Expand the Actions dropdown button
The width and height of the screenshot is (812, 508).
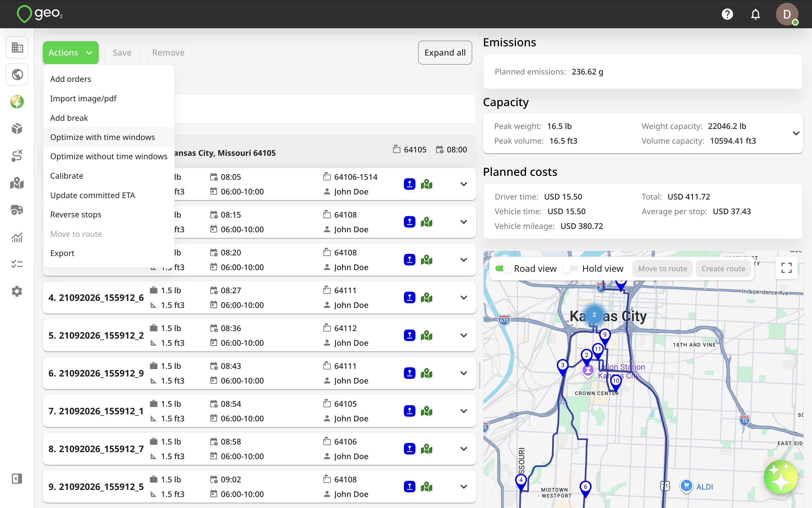70,52
